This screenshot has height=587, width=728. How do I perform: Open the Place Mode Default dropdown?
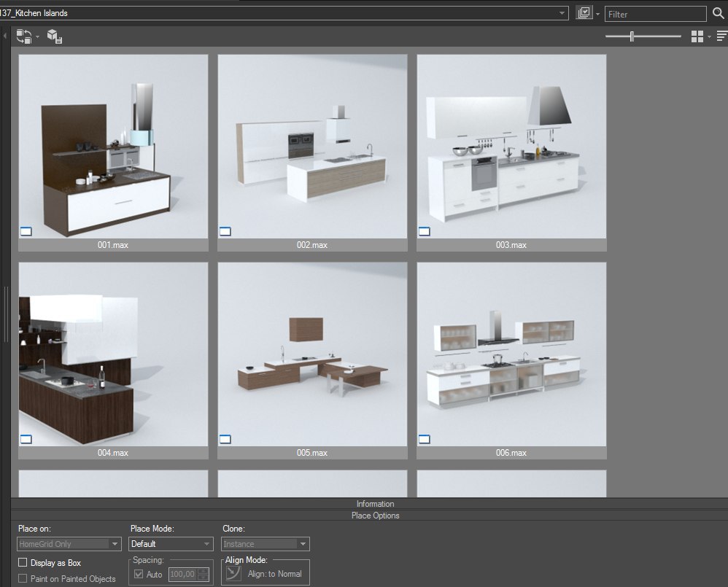click(171, 544)
